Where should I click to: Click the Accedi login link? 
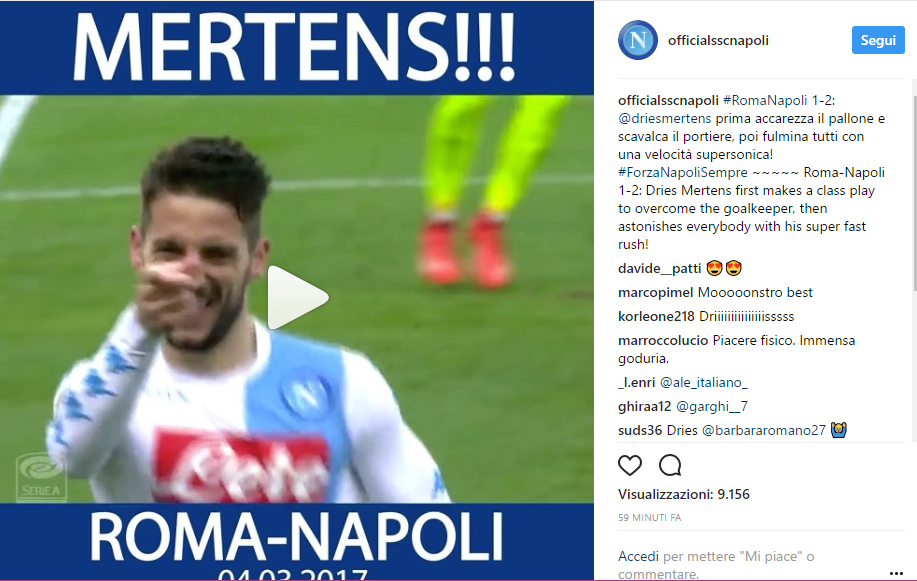[638, 556]
